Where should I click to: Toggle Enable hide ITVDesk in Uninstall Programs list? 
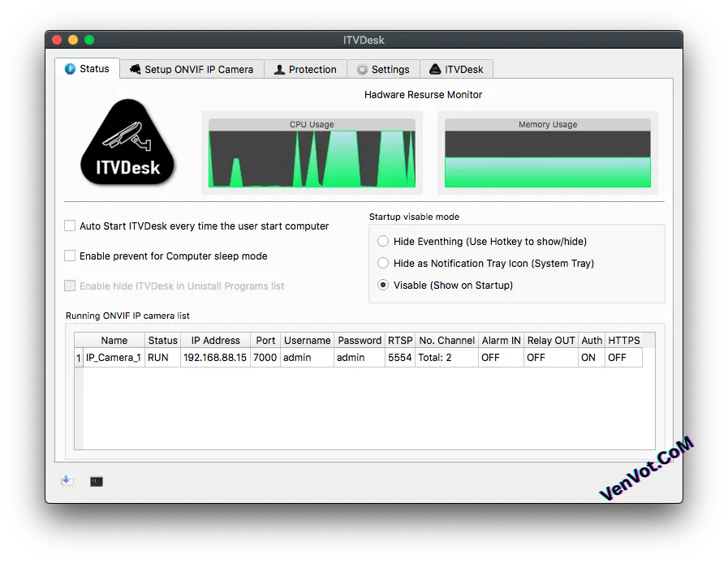click(x=70, y=286)
